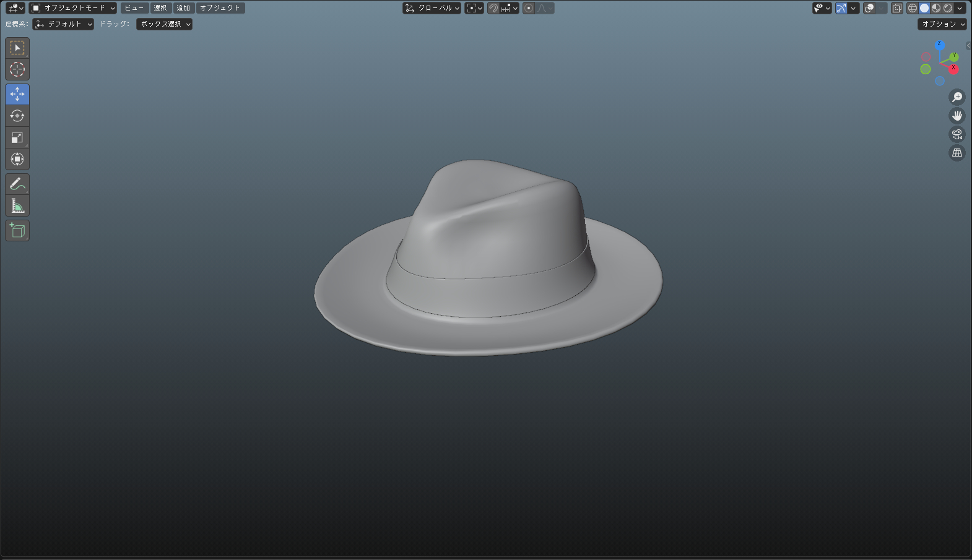Image resolution: width=972 pixels, height=560 pixels.
Task: Click the Add Cube tool
Action: pyautogui.click(x=17, y=231)
